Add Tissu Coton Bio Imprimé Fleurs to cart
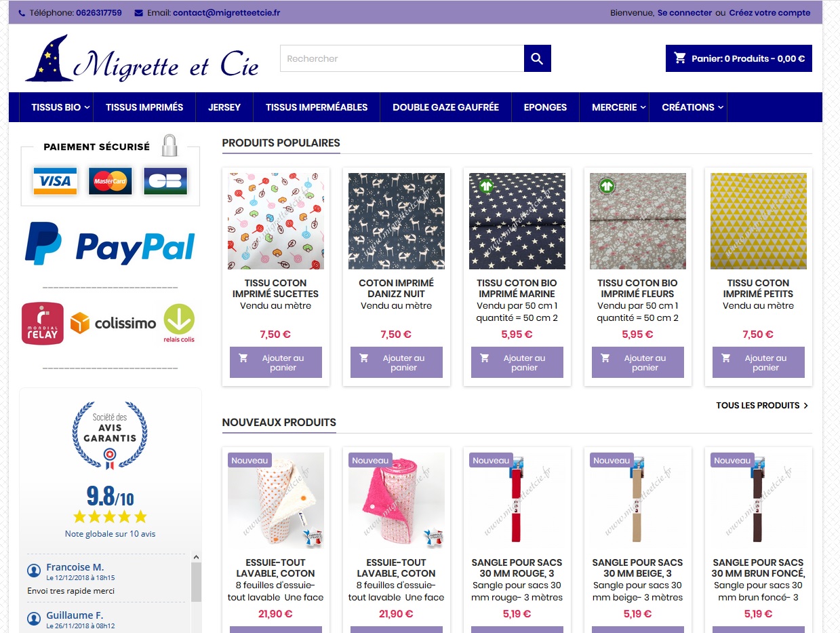 (x=638, y=362)
